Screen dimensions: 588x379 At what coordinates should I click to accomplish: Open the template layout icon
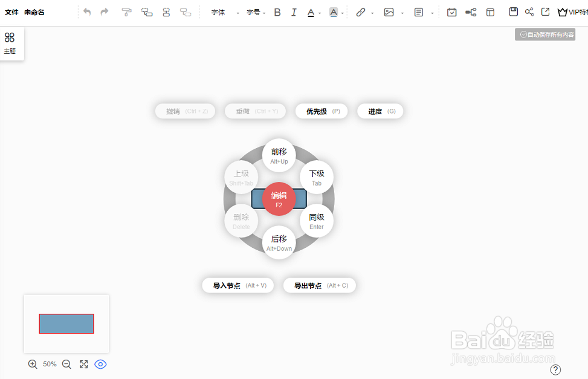pos(490,12)
